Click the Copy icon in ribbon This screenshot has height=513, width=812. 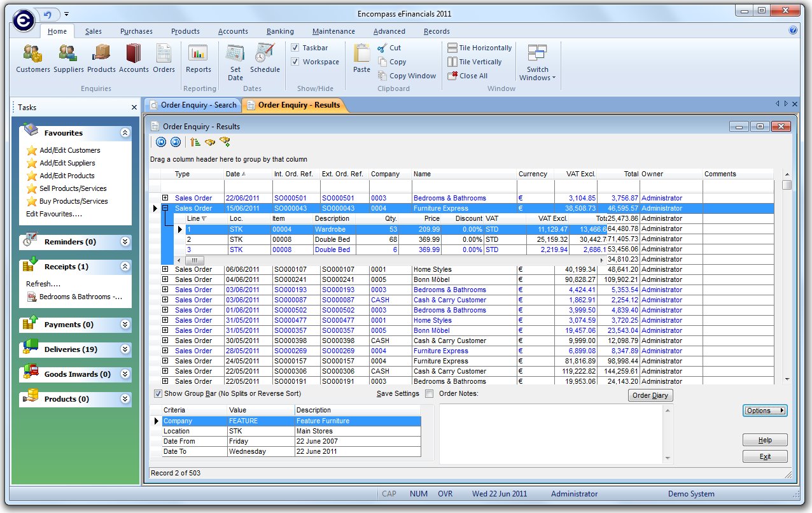(391, 62)
